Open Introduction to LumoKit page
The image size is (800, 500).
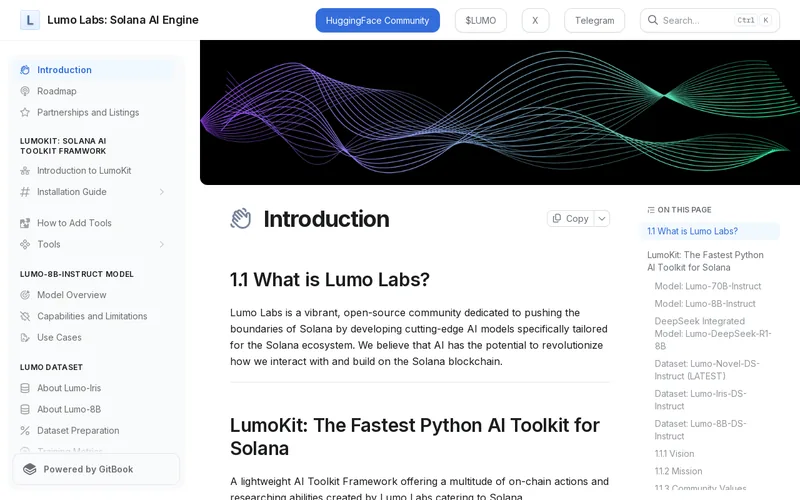pyautogui.click(x=94, y=170)
